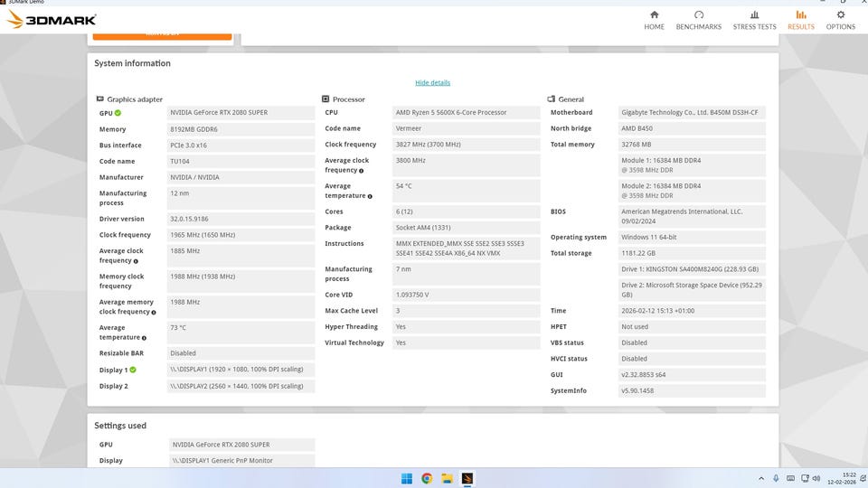Click info icon for CPU average temperature
The height and width of the screenshot is (488, 868).
pyautogui.click(x=370, y=196)
